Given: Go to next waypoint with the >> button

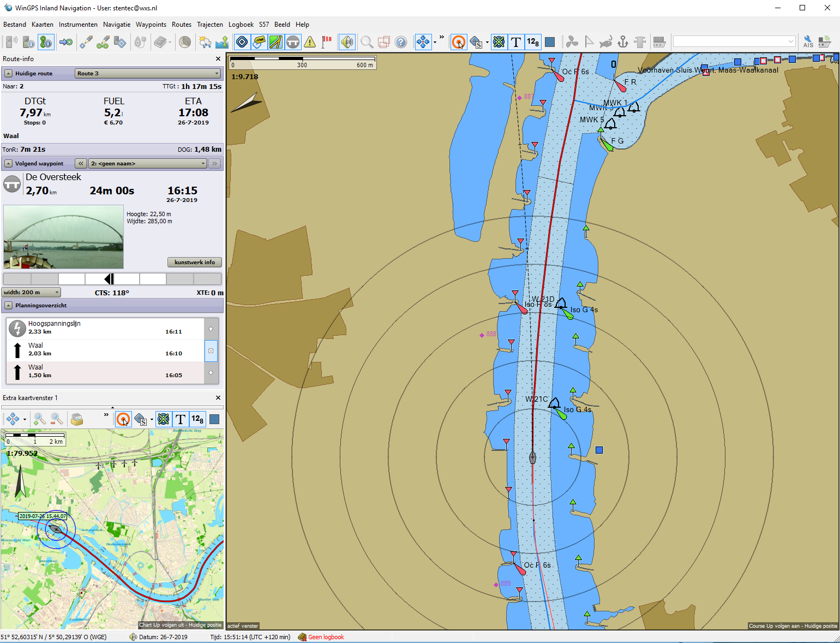Looking at the screenshot, I should [x=215, y=163].
